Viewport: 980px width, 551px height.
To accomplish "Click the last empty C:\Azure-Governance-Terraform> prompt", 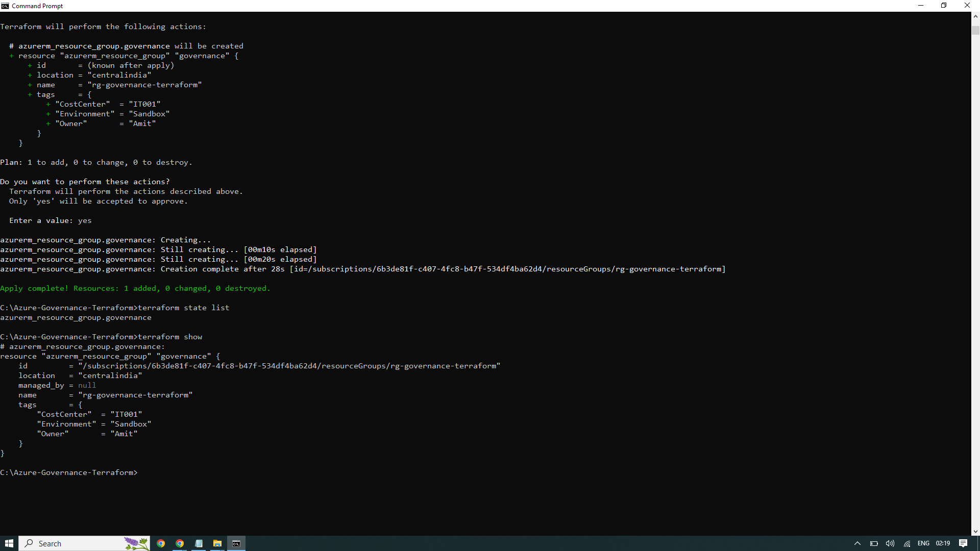I will (69, 472).
